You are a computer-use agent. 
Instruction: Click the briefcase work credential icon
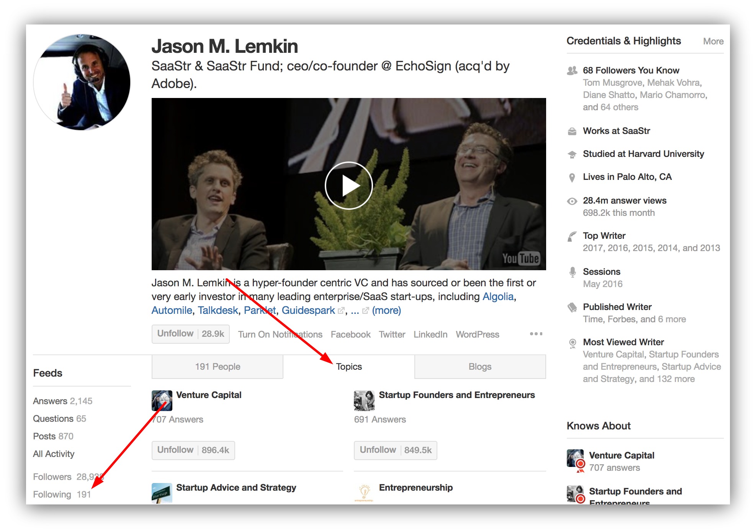[x=572, y=131]
